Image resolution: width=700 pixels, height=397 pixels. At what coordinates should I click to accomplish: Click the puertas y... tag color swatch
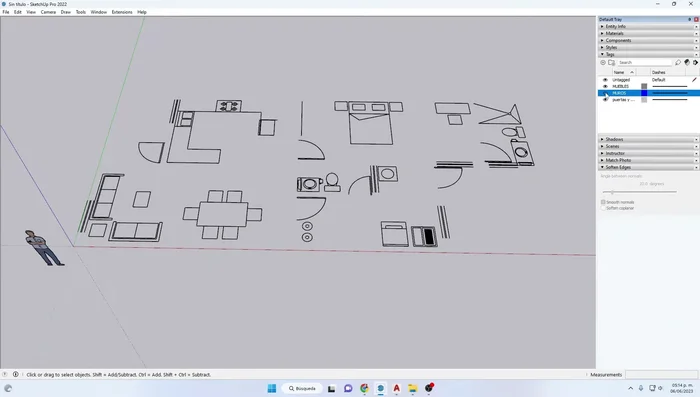pos(644,100)
